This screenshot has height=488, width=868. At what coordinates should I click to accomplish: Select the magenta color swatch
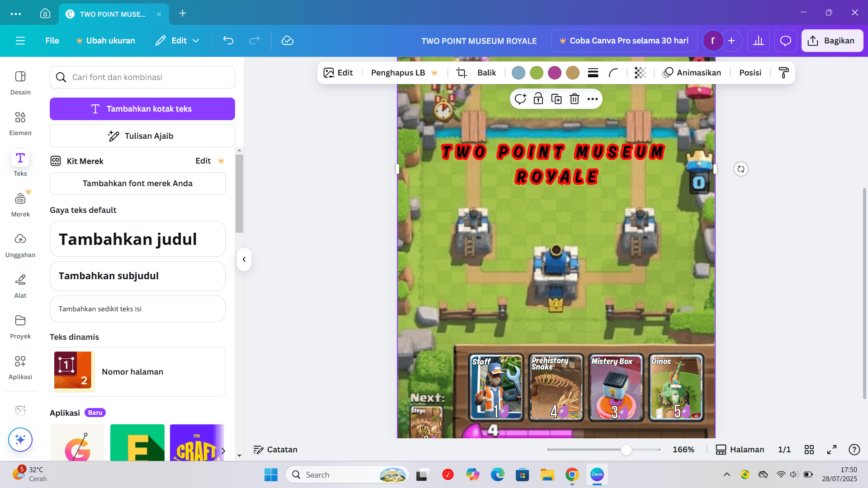tap(555, 73)
